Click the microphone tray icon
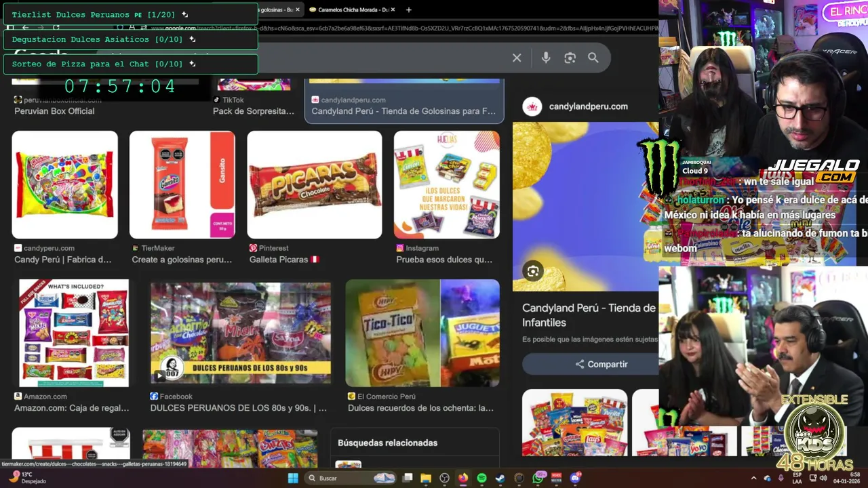868x488 pixels. pyautogui.click(x=781, y=478)
